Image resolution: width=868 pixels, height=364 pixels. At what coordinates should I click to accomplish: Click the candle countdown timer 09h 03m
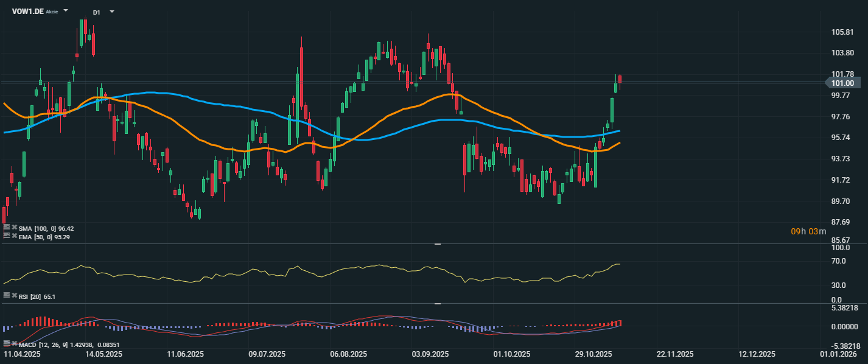[808, 231]
